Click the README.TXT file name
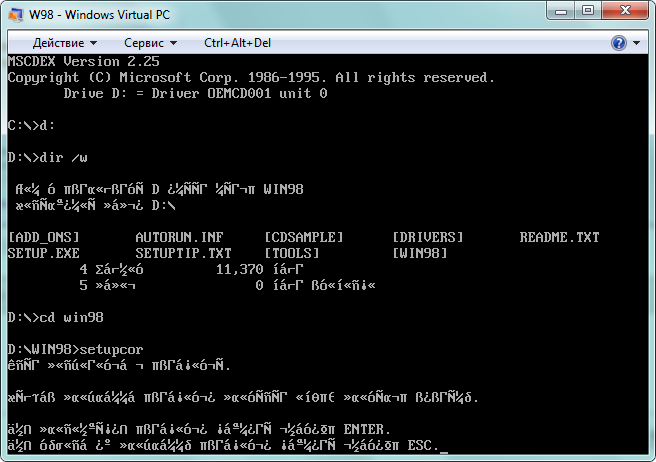Viewport: 656px width, 462px height. [x=559, y=237]
